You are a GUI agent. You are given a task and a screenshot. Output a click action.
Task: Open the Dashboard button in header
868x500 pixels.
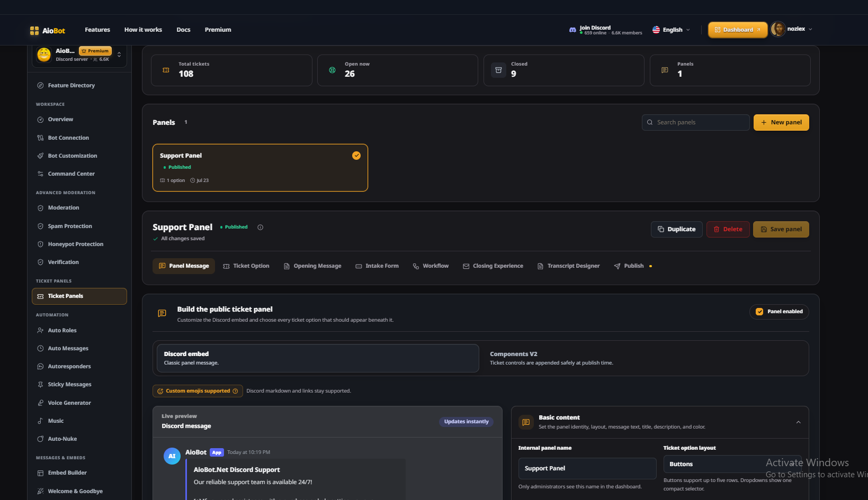[x=738, y=30]
